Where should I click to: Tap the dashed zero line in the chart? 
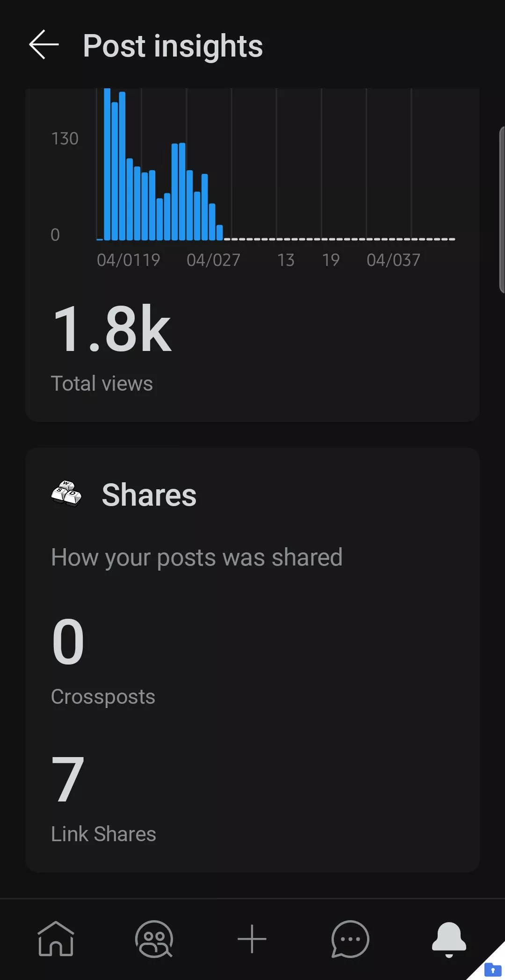coord(339,239)
